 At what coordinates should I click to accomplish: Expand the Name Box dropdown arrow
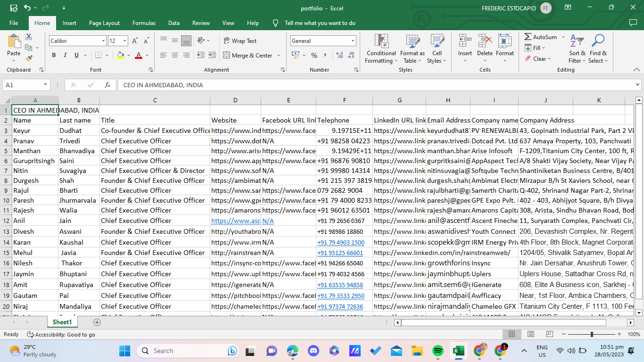pyautogui.click(x=45, y=85)
